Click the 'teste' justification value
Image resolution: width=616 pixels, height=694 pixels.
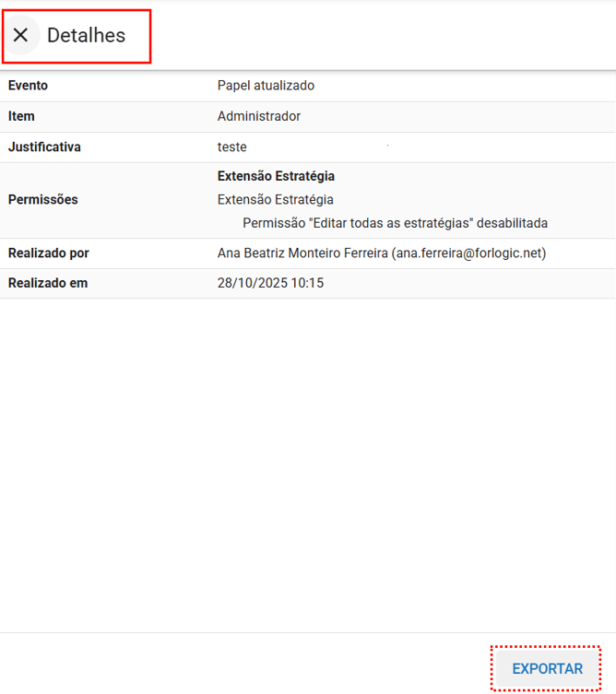click(x=231, y=147)
